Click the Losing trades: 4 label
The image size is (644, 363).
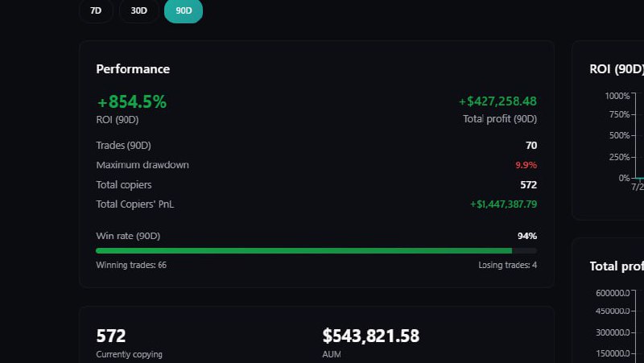coord(508,266)
